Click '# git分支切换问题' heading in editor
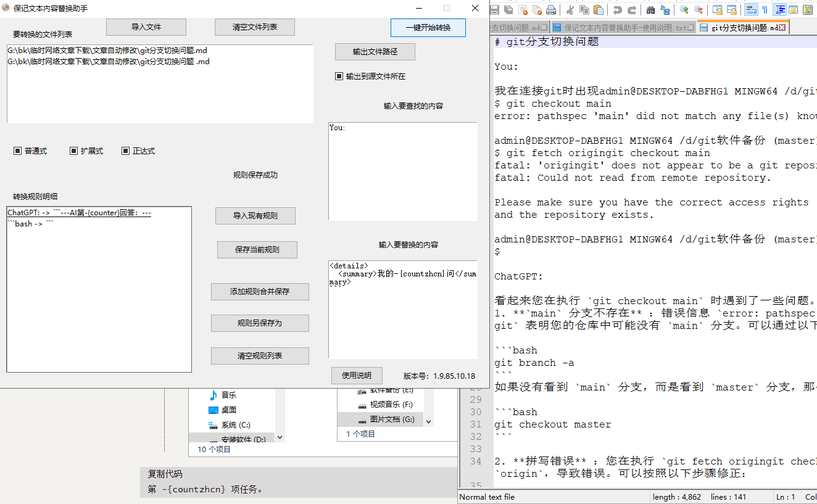Viewport: 817px width, 504px height. [x=547, y=42]
